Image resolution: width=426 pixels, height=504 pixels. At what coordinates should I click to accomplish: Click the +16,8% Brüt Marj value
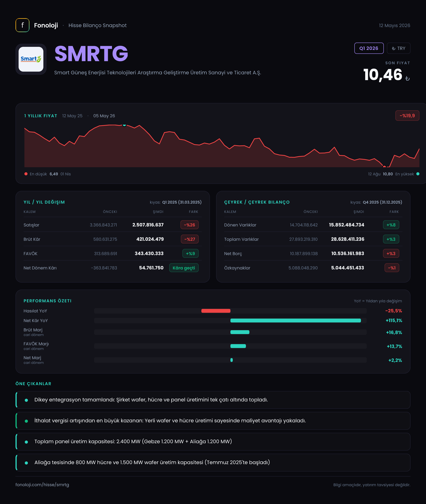394,332
